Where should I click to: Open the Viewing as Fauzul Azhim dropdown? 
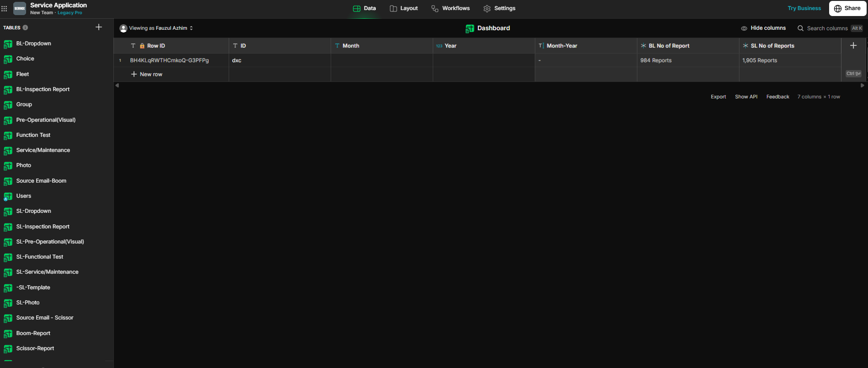pyautogui.click(x=156, y=28)
